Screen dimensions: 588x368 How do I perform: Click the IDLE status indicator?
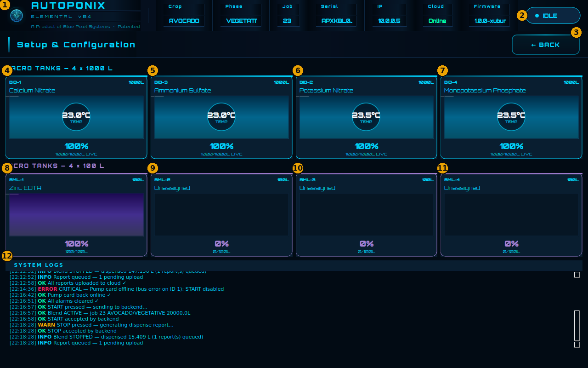(553, 16)
